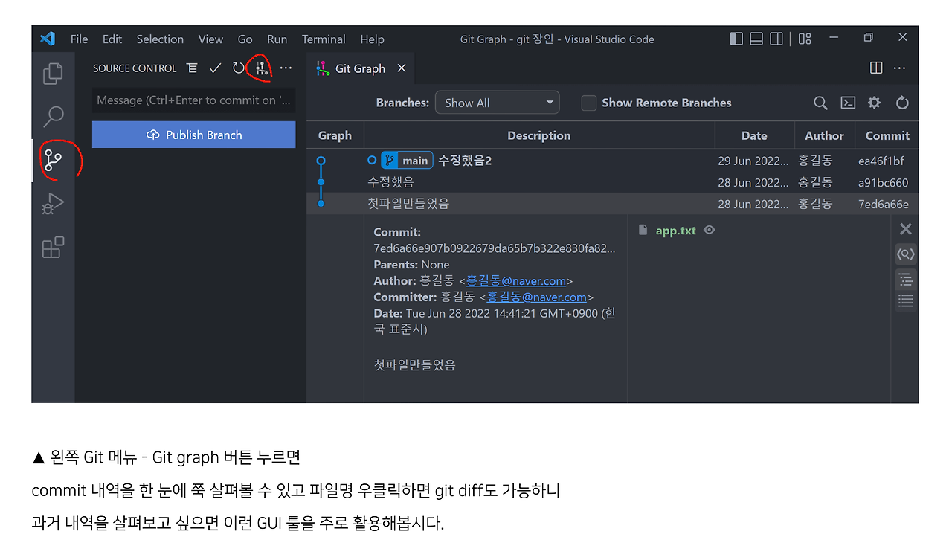This screenshot has width=952, height=560.
Task: Click the main branch label
Action: click(x=407, y=160)
